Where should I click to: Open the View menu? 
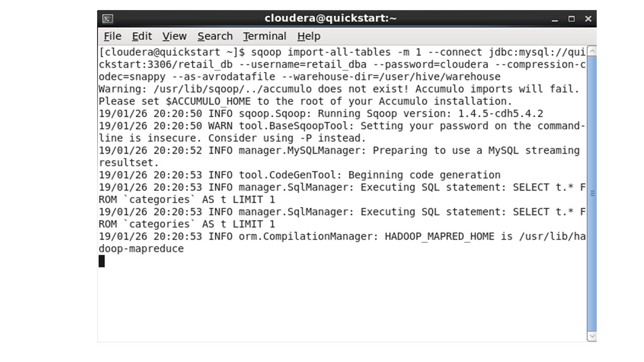click(174, 36)
